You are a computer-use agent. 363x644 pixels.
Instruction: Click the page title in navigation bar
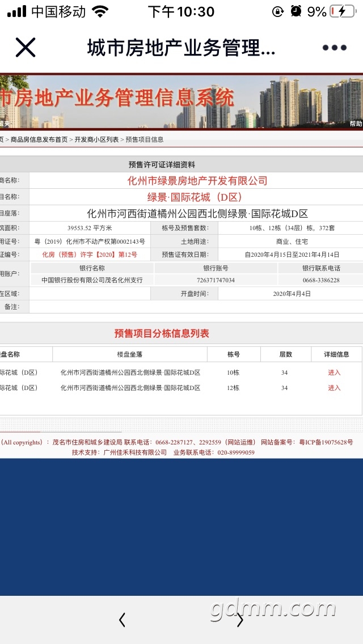(x=181, y=48)
